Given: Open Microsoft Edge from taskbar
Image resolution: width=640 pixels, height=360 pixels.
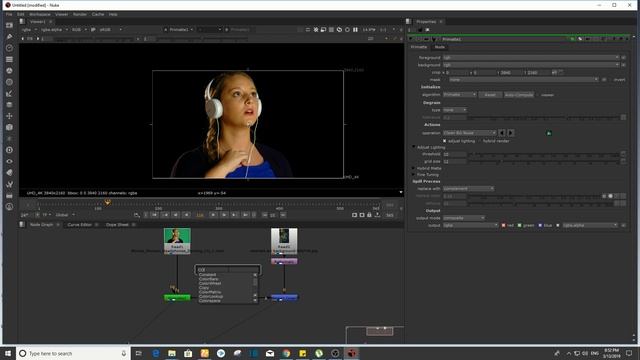Looking at the screenshot, I should coord(156,353).
